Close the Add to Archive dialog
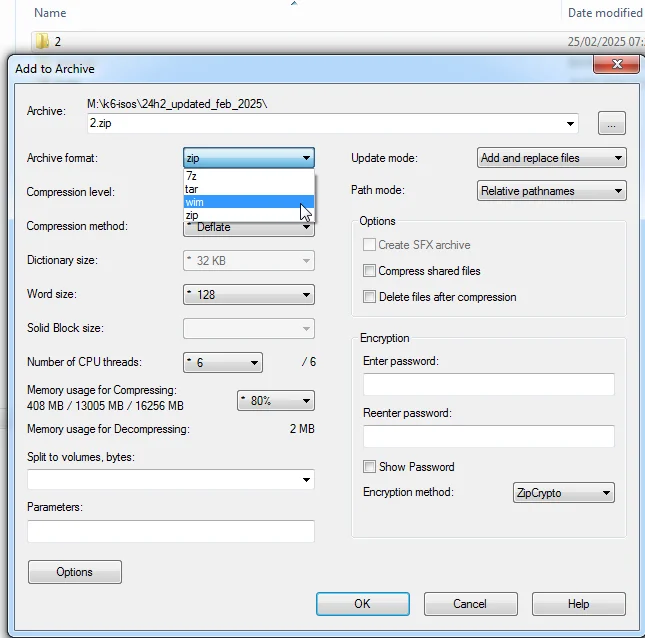This screenshot has width=645, height=638. click(x=616, y=64)
